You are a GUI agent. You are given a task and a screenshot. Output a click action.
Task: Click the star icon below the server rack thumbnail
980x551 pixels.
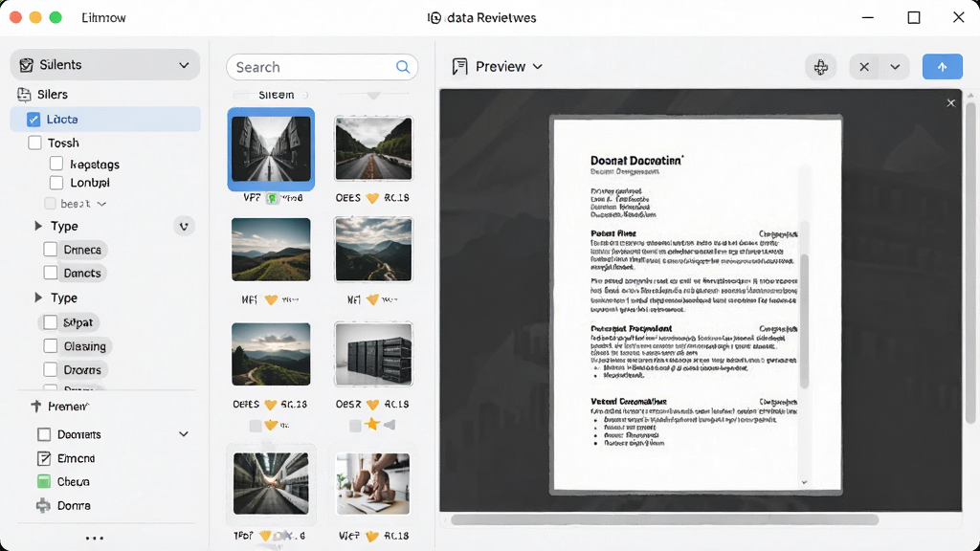click(372, 425)
